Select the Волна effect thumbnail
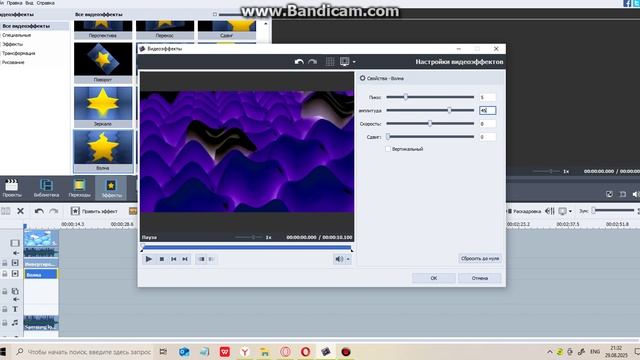 click(x=103, y=151)
